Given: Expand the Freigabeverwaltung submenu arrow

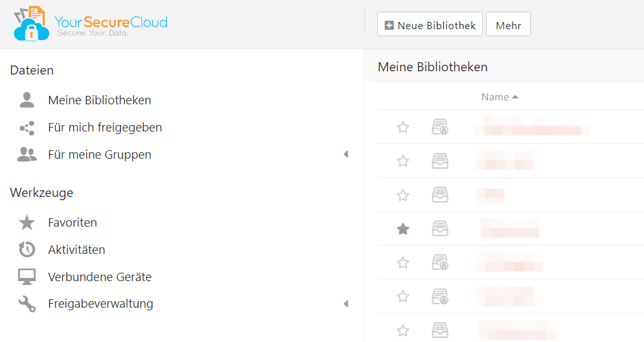Looking at the screenshot, I should [346, 304].
